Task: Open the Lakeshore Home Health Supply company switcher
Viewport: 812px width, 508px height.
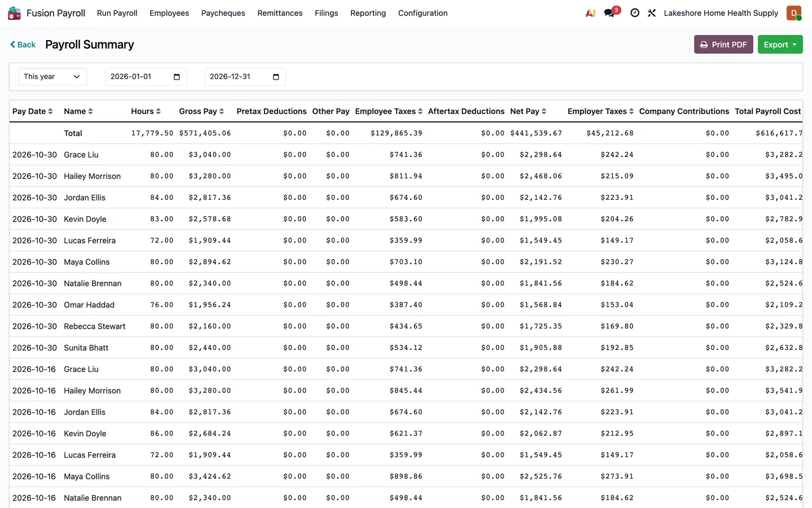Action: [721, 13]
